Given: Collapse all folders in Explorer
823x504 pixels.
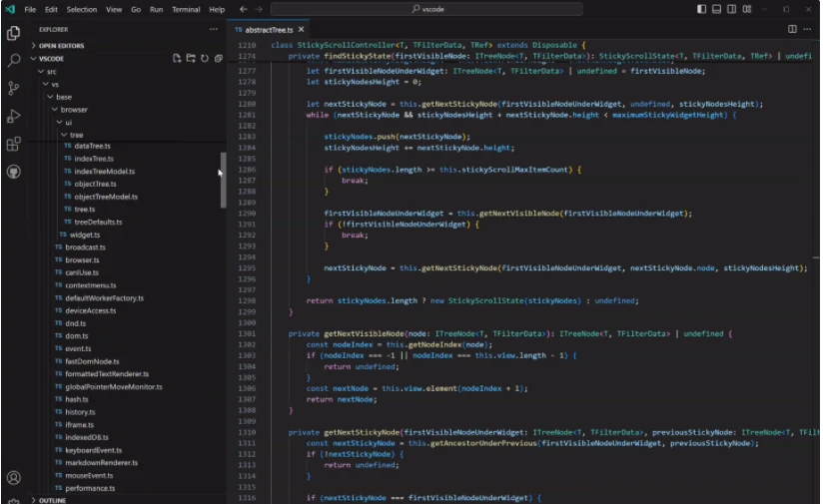Looking at the screenshot, I should click(x=219, y=58).
